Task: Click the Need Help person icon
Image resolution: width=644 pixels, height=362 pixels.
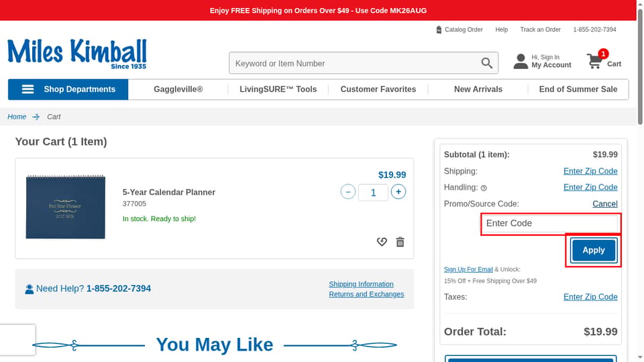Action: point(29,289)
